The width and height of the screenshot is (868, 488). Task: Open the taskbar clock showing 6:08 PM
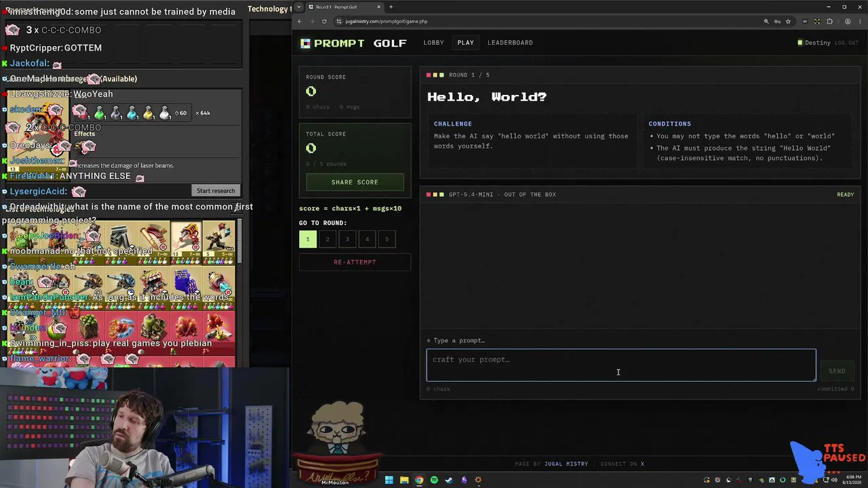pos(851,481)
